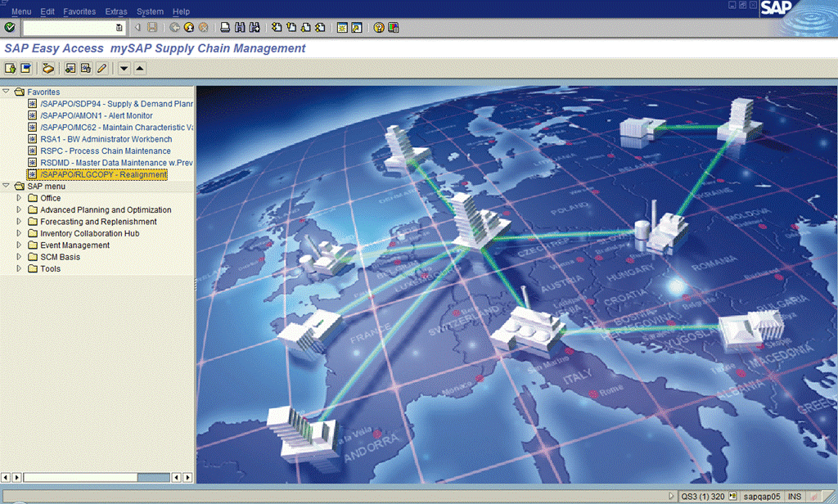Click the Find Next binoculars icon
Screen dimensions: 838x504
point(255,27)
